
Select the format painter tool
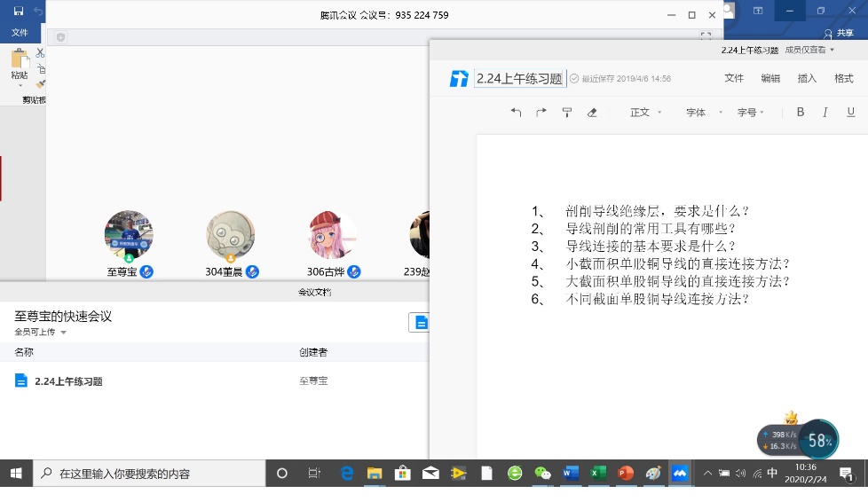[x=567, y=113]
